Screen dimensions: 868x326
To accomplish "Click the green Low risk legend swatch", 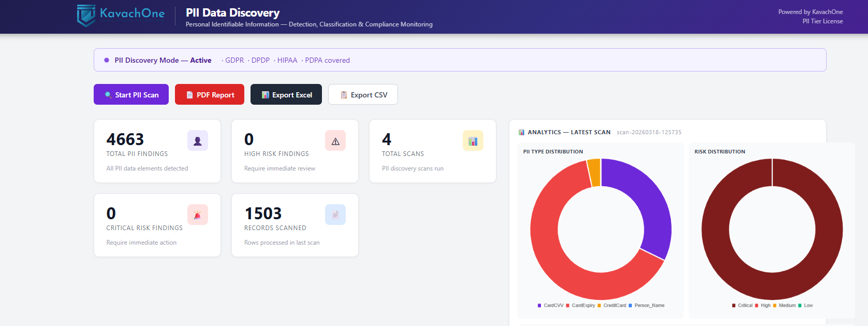I will pos(800,306).
